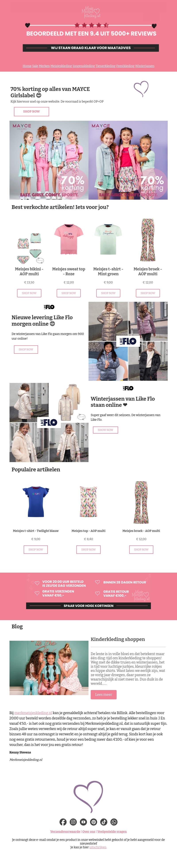Viewport: 177px width, 868px height.
Task: Open the Veelgestelde vragen footer link
Action: click(112, 831)
